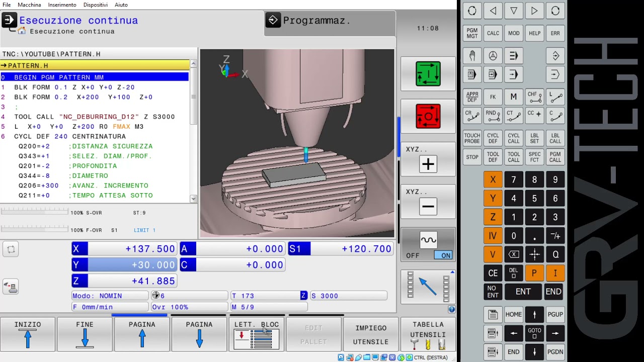Click the APPR DEP key

click(x=472, y=97)
